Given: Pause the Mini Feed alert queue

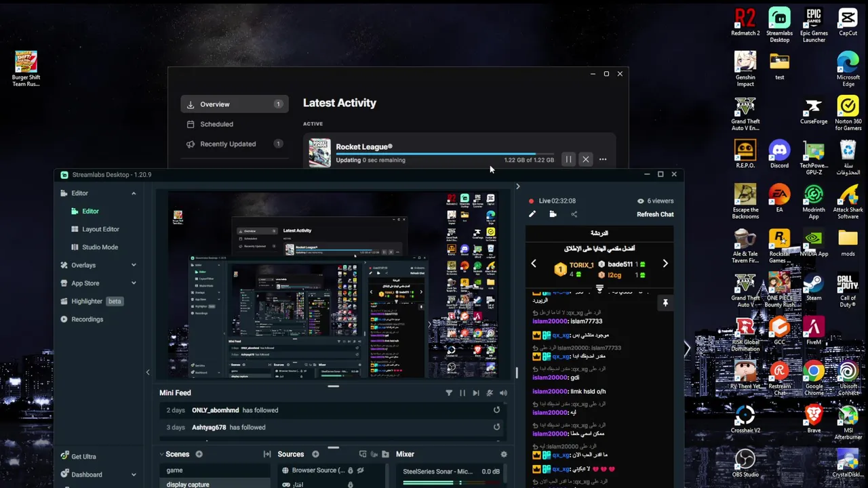Looking at the screenshot, I should 462,393.
